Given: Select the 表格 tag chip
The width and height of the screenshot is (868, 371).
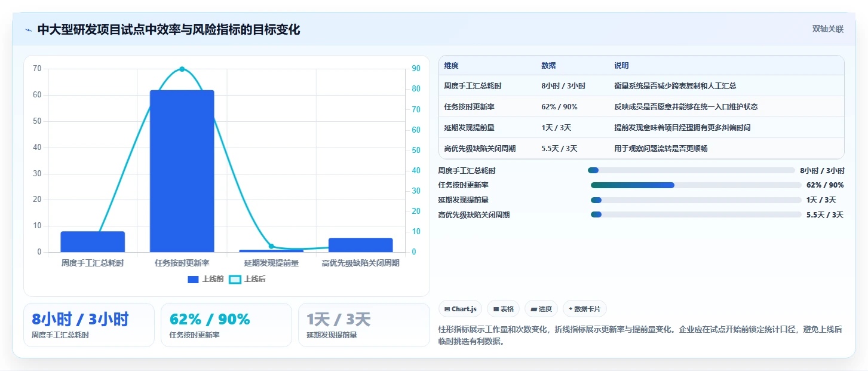Looking at the screenshot, I should tap(503, 309).
